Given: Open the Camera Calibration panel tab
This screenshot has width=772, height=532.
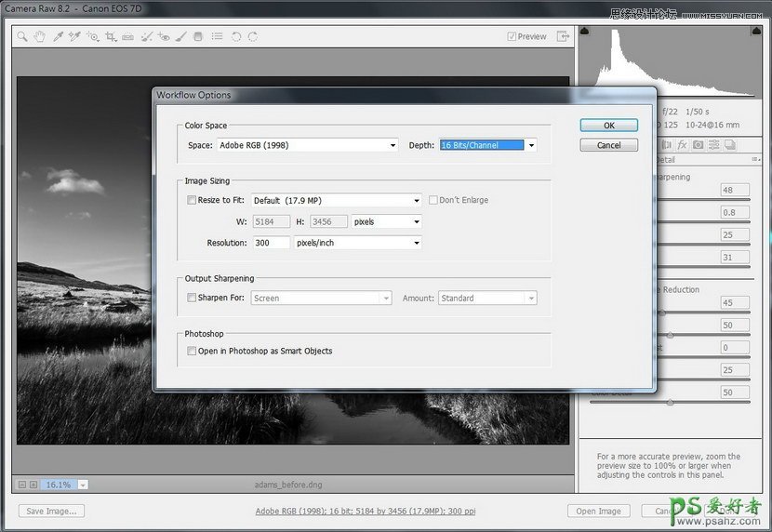Looking at the screenshot, I should tap(698, 145).
